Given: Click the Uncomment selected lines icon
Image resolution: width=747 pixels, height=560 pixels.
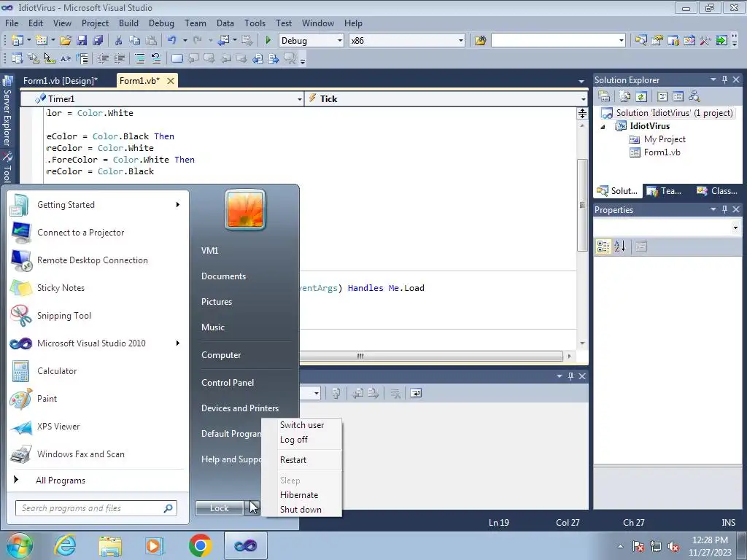Looking at the screenshot, I should click(156, 58).
